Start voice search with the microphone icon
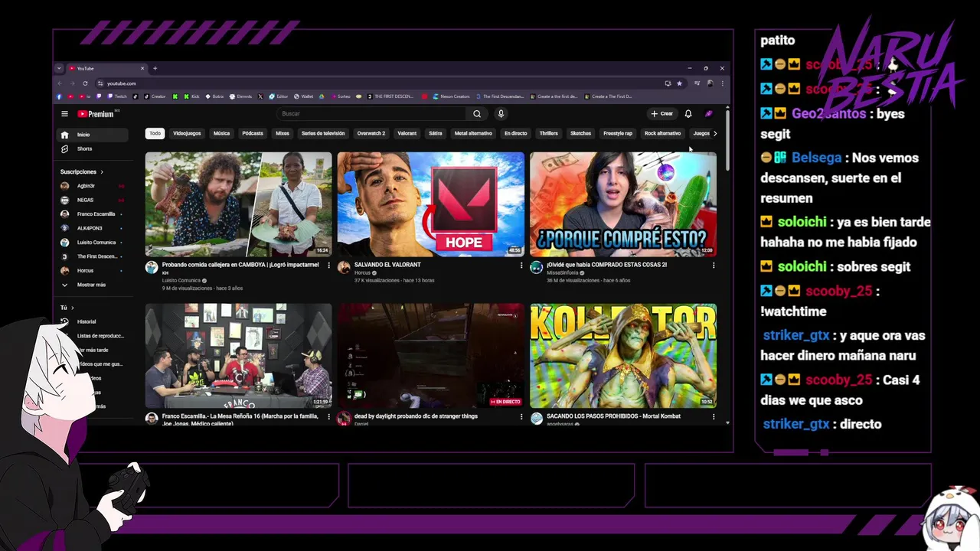The width and height of the screenshot is (980, 551). [x=501, y=114]
